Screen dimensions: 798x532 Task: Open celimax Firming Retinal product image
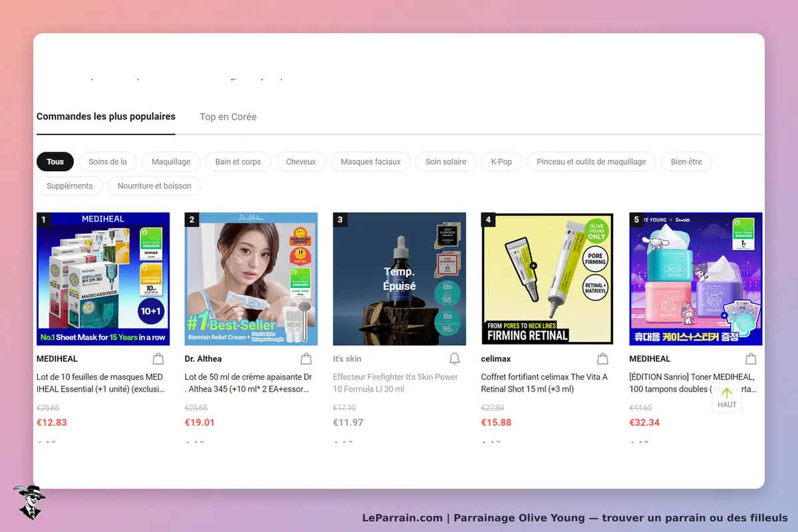coord(547,279)
